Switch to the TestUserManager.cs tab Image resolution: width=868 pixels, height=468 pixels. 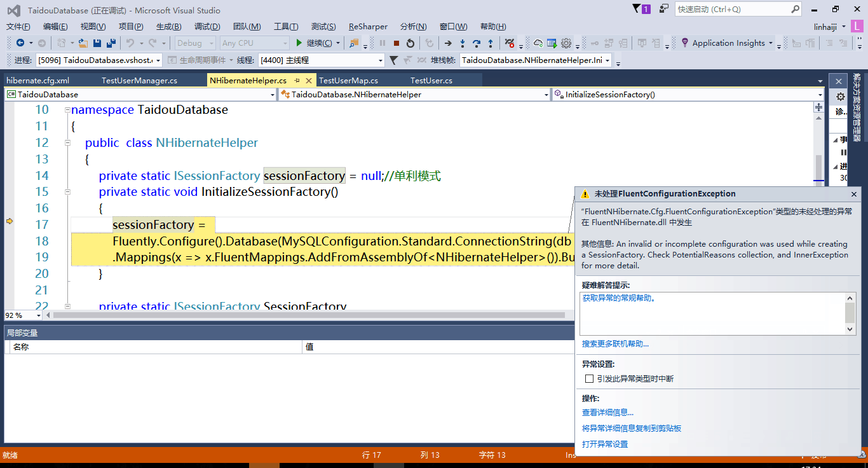(139, 81)
